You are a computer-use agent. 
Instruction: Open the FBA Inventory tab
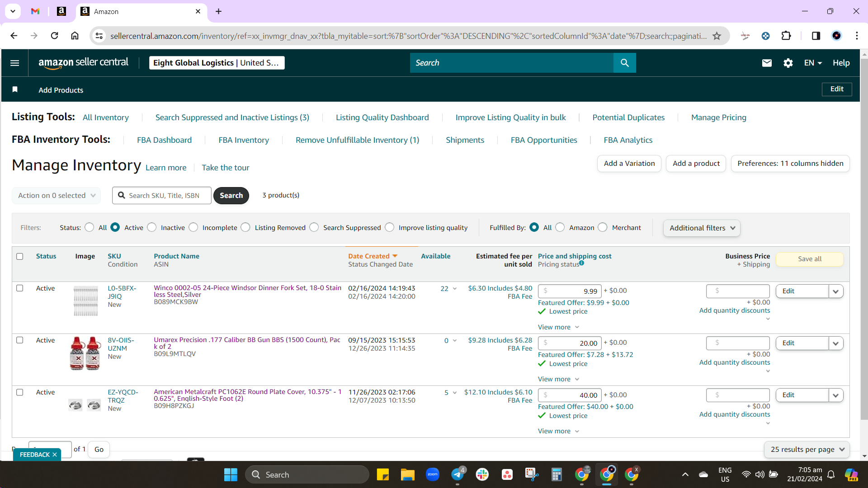pyautogui.click(x=244, y=140)
